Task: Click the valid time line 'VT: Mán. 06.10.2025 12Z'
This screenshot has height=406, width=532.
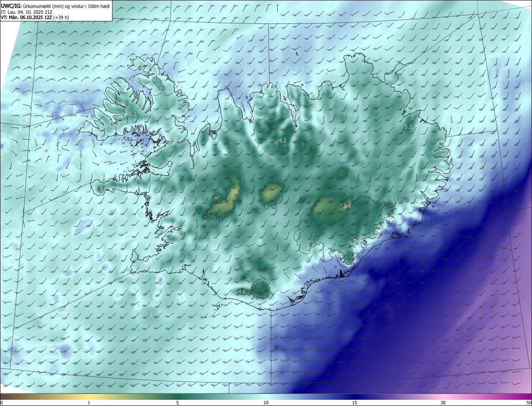Action: click(26, 17)
